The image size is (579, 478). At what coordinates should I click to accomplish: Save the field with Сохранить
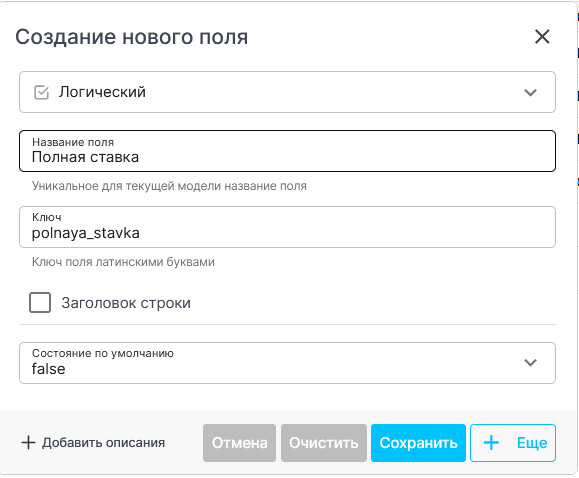(x=418, y=443)
